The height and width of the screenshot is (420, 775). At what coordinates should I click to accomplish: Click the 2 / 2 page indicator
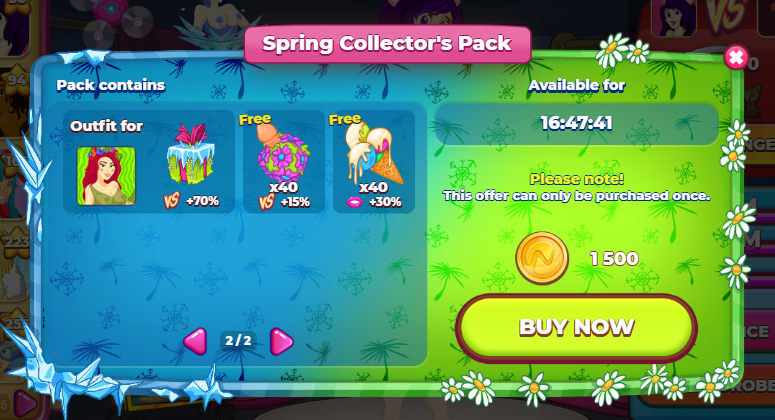tap(238, 340)
